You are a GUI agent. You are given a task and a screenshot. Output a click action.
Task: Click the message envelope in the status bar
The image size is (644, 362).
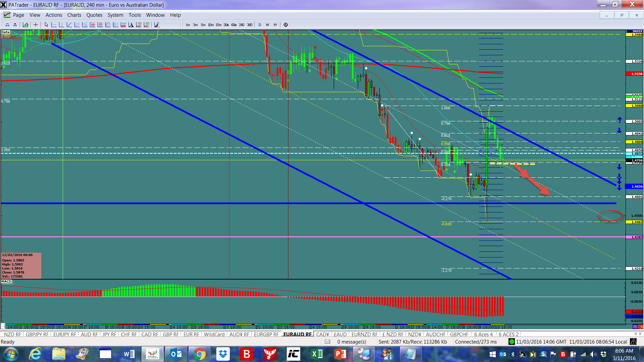click(x=327, y=342)
